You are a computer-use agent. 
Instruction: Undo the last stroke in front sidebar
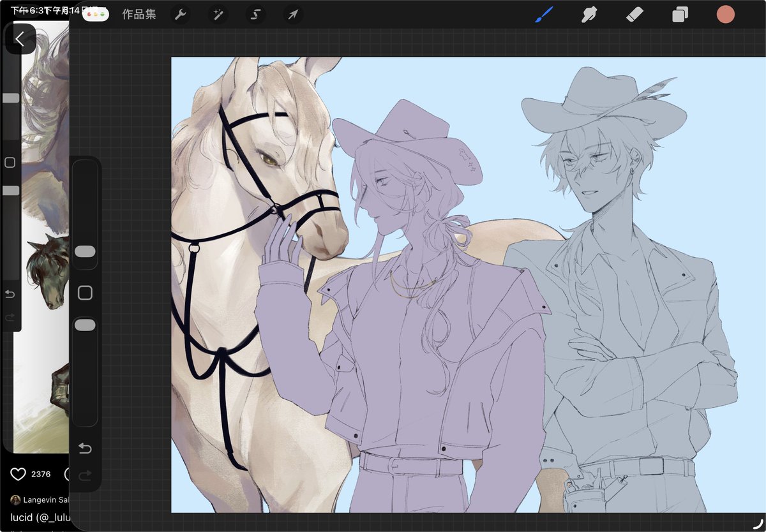(85, 449)
